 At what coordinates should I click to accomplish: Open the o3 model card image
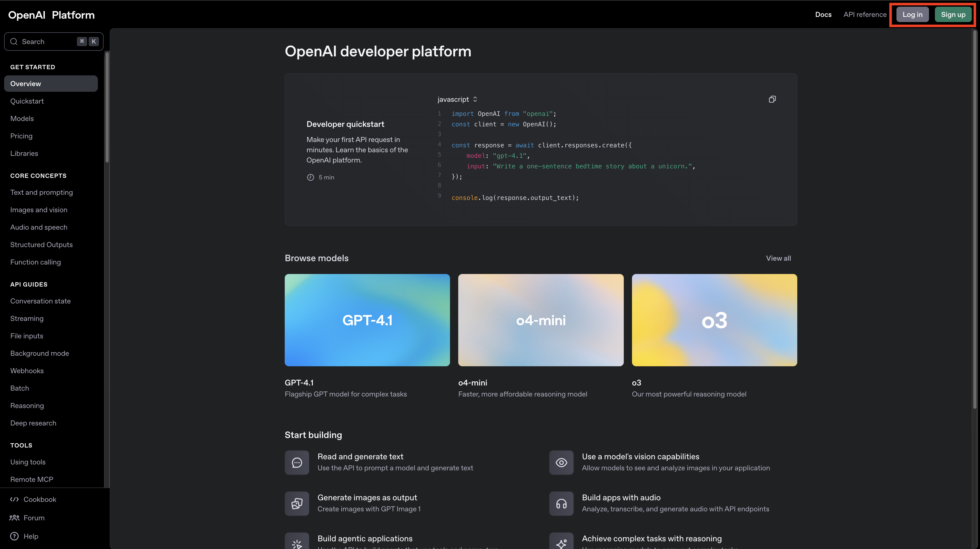714,320
